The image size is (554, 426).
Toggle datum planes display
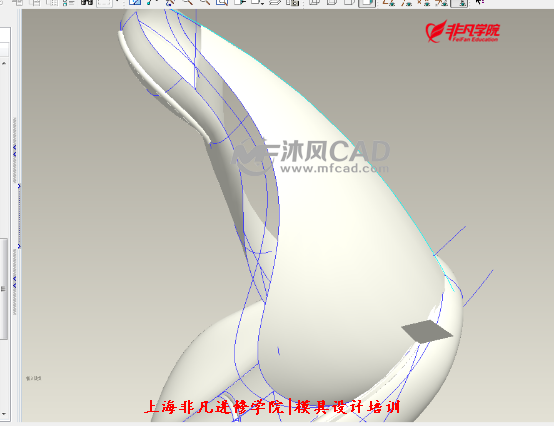389,2
